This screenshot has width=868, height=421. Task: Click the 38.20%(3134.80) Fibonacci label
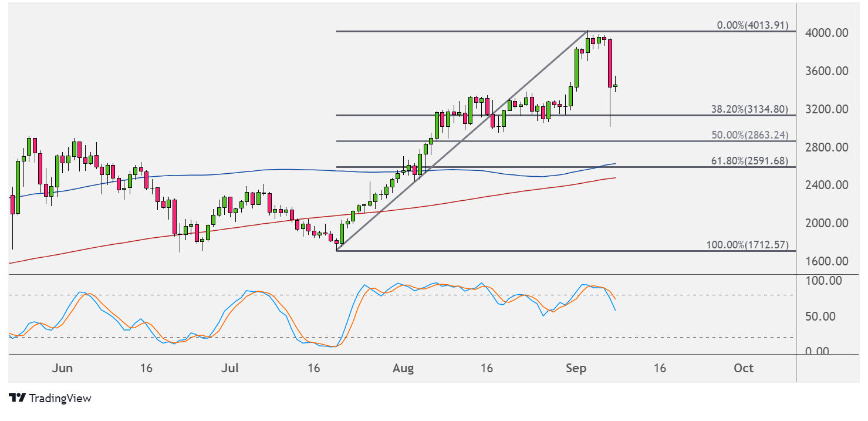[749, 109]
